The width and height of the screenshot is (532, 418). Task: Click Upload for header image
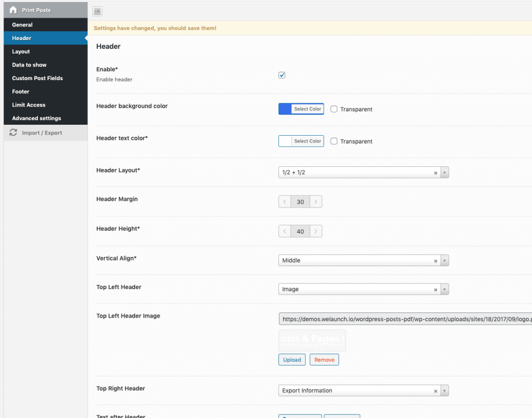click(x=292, y=360)
